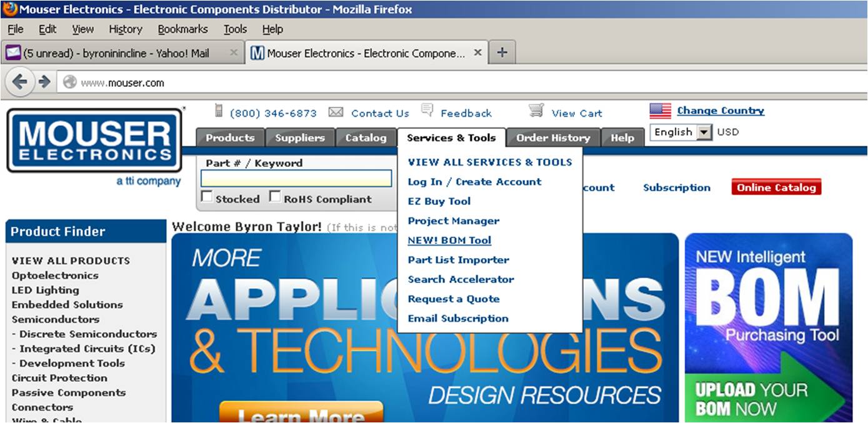Select VIEW ALL SERVICES & TOOLS

tap(490, 162)
